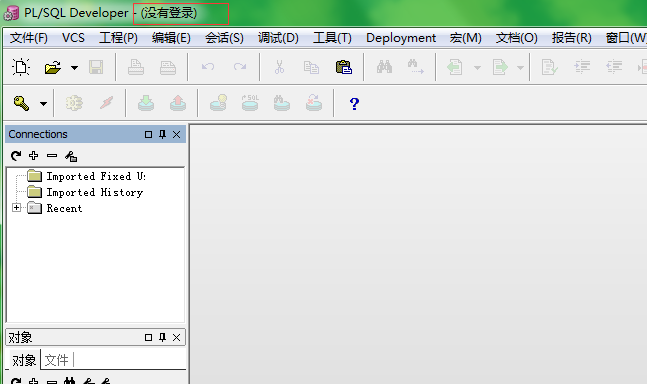
Task: Click the navigate forward document icon
Action: pyautogui.click(x=500, y=67)
